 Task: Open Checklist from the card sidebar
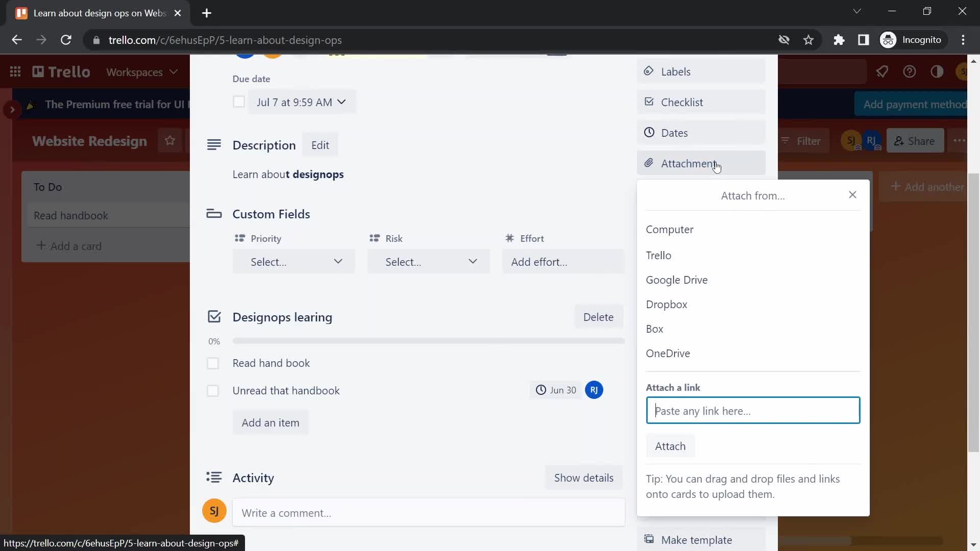coord(701,102)
